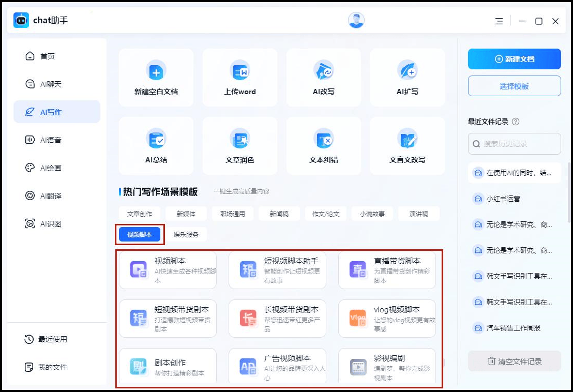573x392 pixels.
Task: Click help icon beside 最近文件记录
Action: (515, 122)
